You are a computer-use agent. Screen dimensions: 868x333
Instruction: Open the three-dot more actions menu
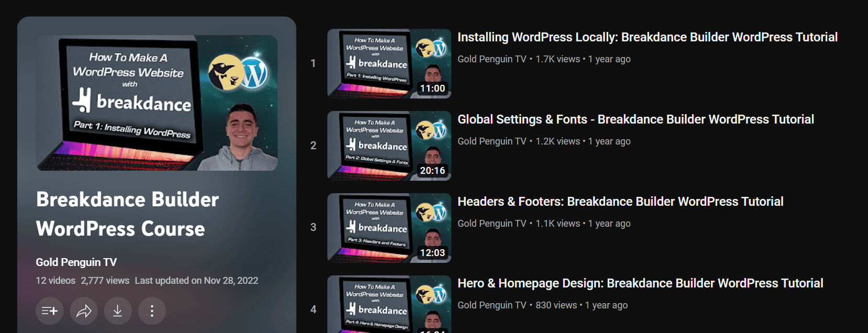coord(152,311)
